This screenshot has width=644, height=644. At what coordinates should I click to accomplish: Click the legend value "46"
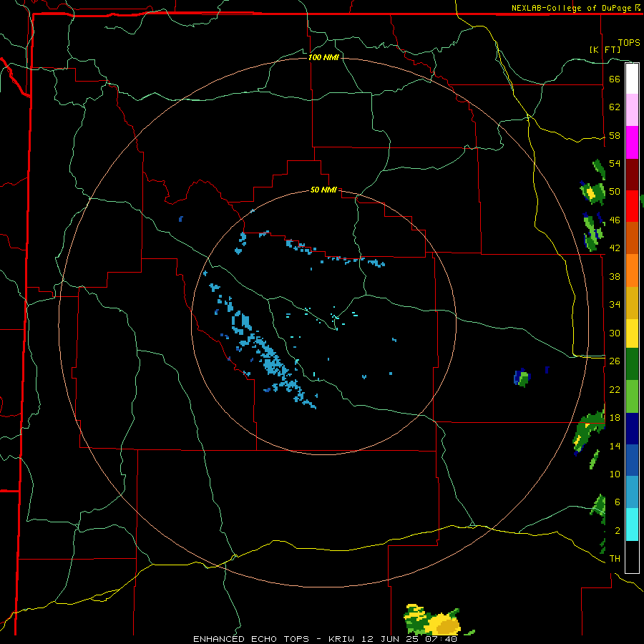615,220
